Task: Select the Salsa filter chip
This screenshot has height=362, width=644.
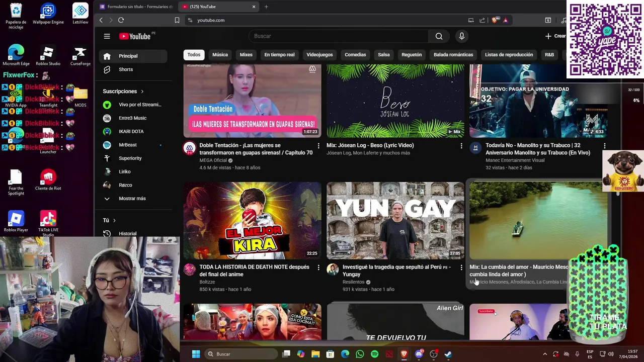Action: pos(384,55)
